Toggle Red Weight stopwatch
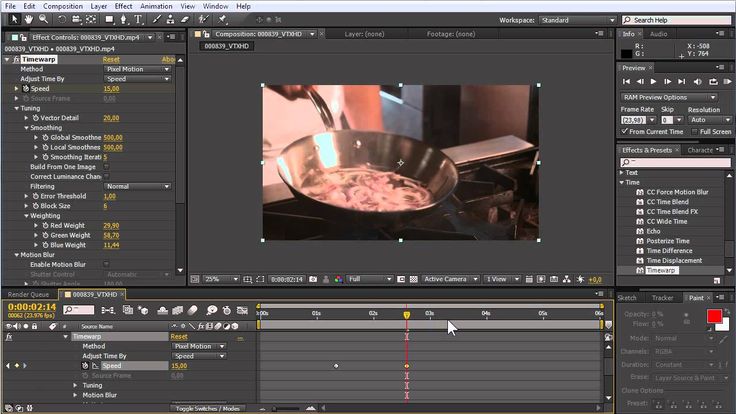 pos(46,226)
